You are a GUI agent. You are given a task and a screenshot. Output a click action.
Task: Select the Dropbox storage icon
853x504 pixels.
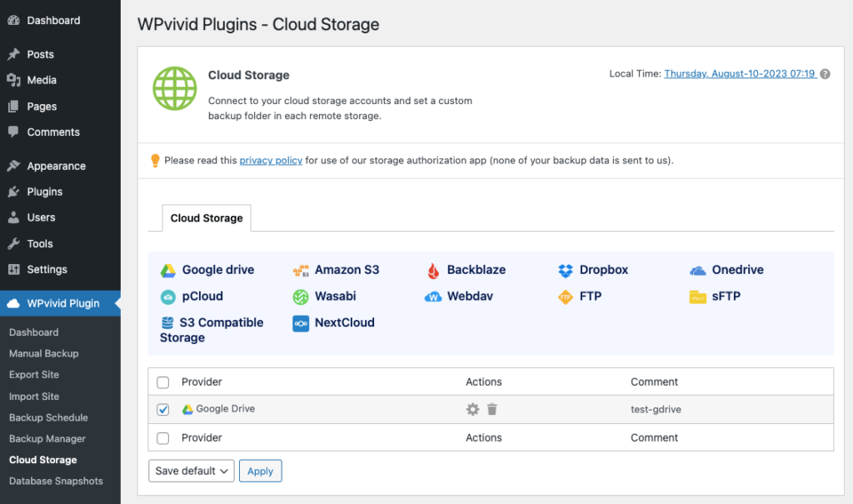[x=566, y=269]
